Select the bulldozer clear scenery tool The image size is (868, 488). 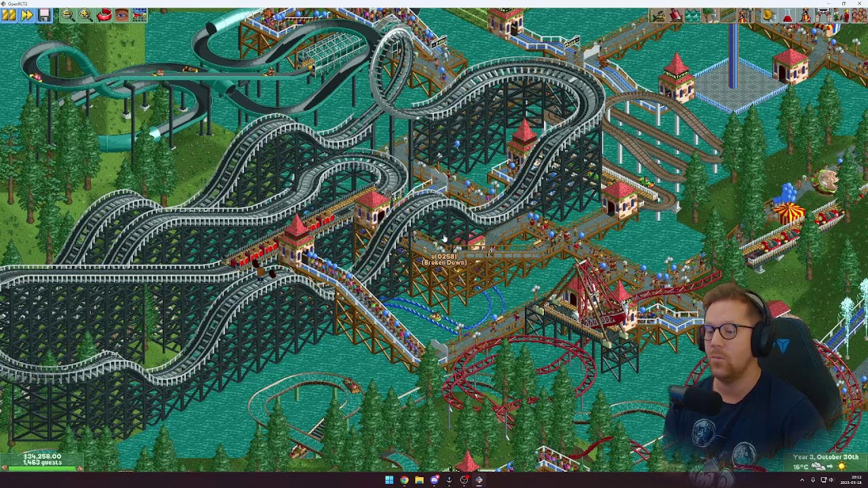657,15
